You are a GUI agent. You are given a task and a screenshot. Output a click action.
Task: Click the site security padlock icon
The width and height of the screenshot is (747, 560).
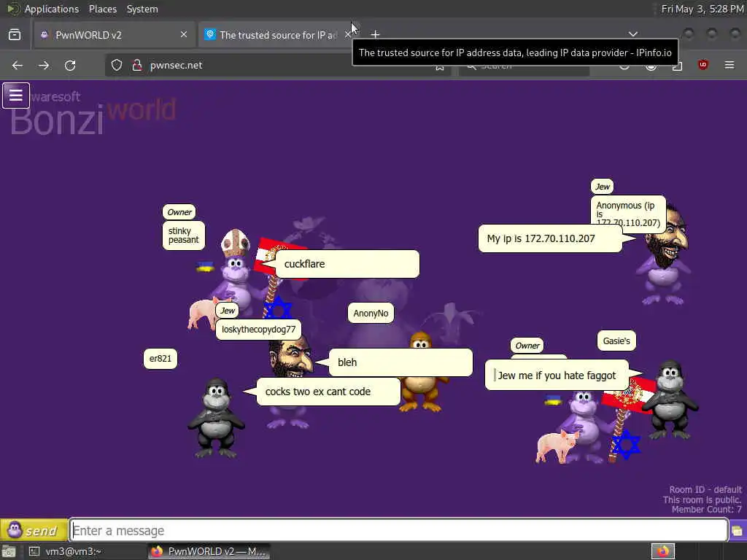tap(137, 65)
